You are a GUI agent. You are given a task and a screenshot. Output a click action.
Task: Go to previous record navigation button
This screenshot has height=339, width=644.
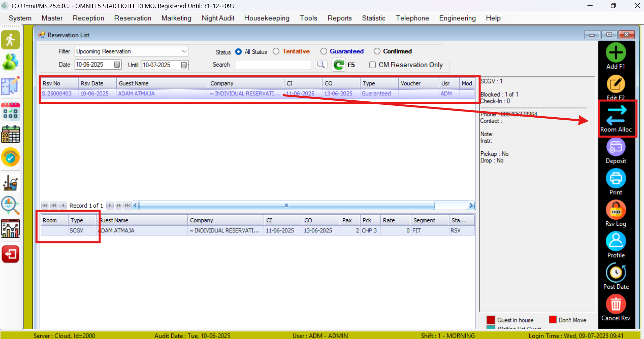click(x=63, y=205)
